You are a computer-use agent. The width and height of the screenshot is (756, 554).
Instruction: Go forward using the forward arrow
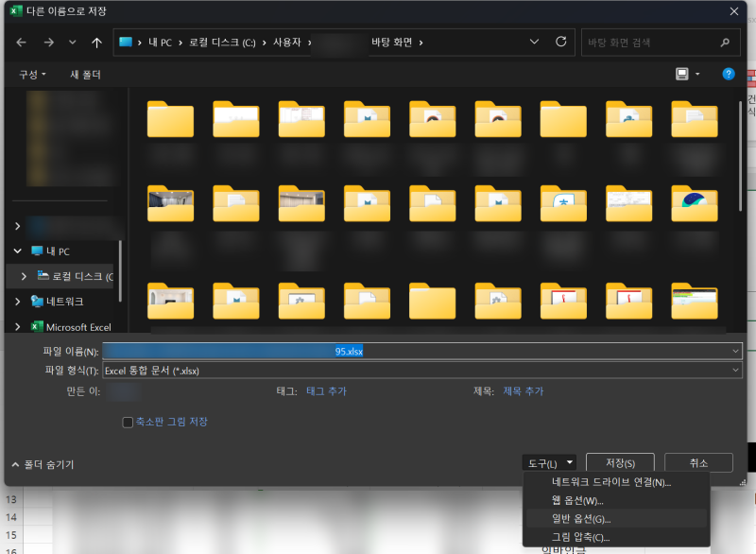pos(49,43)
